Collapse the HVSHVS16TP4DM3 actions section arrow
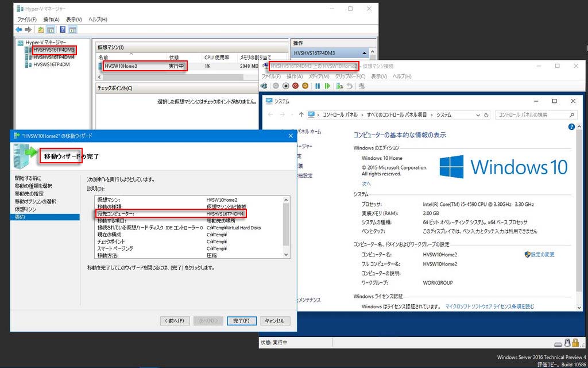This screenshot has width=588, height=368. (x=364, y=53)
